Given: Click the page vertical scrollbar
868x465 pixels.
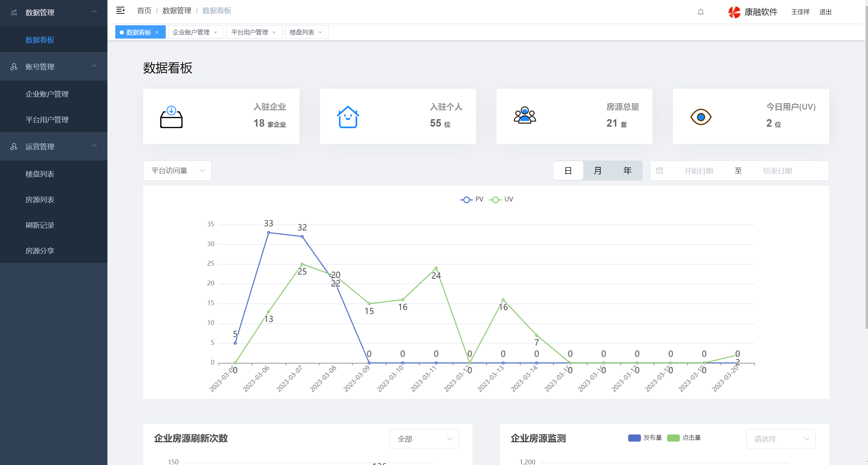Looking at the screenshot, I should click(x=866, y=167).
